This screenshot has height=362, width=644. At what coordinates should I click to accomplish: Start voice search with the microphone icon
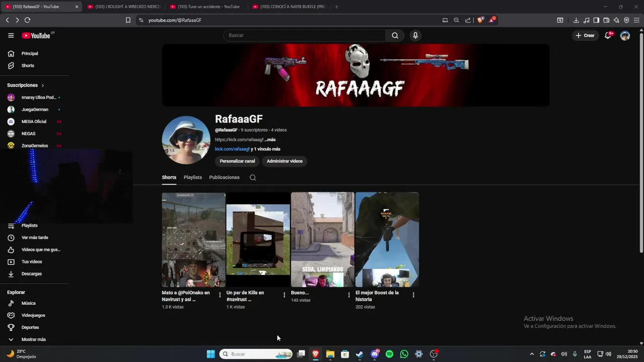point(415,35)
